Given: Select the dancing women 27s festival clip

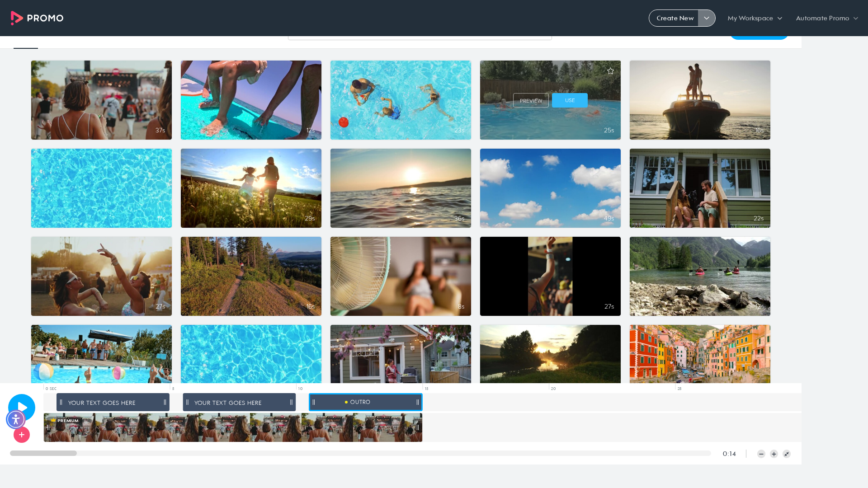Looking at the screenshot, I should pos(101,276).
